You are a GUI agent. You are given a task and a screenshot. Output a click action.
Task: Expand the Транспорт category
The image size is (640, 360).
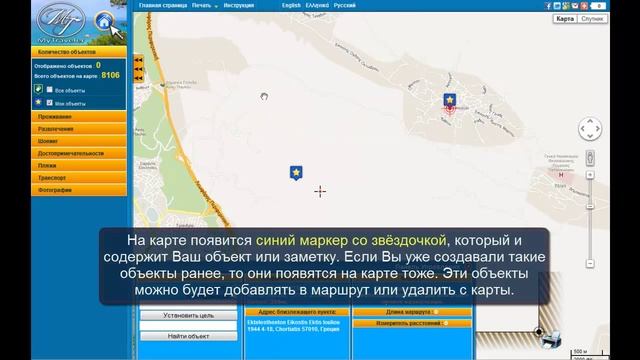[x=79, y=178]
